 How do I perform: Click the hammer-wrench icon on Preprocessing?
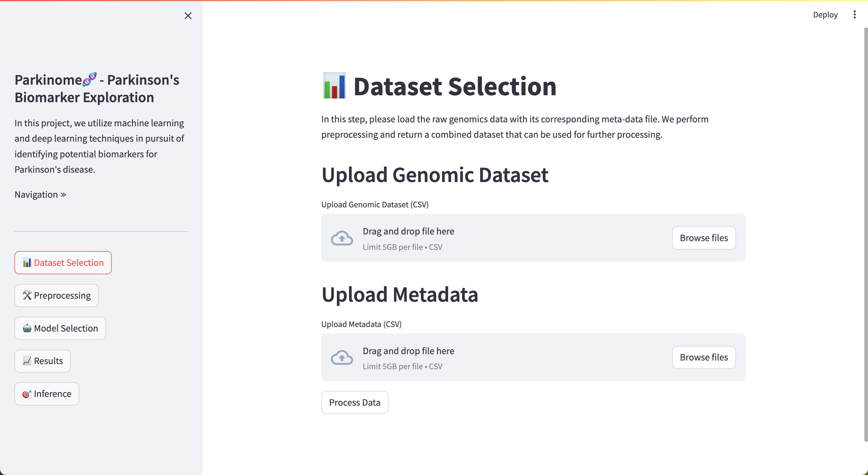(x=27, y=295)
